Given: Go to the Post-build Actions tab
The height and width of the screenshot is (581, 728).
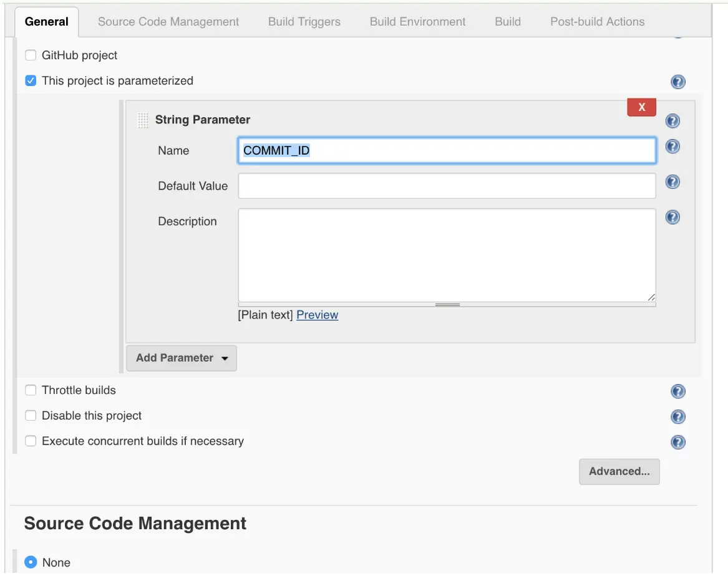Looking at the screenshot, I should [597, 22].
